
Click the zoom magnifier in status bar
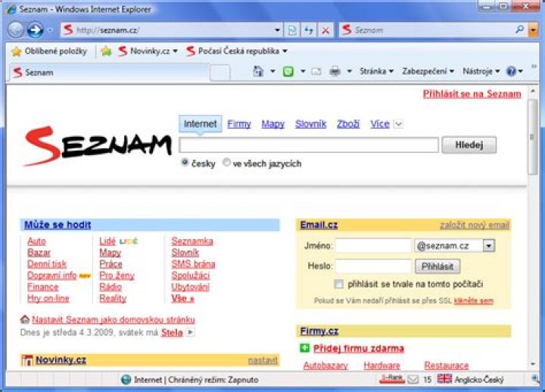pyautogui.click(x=536, y=379)
